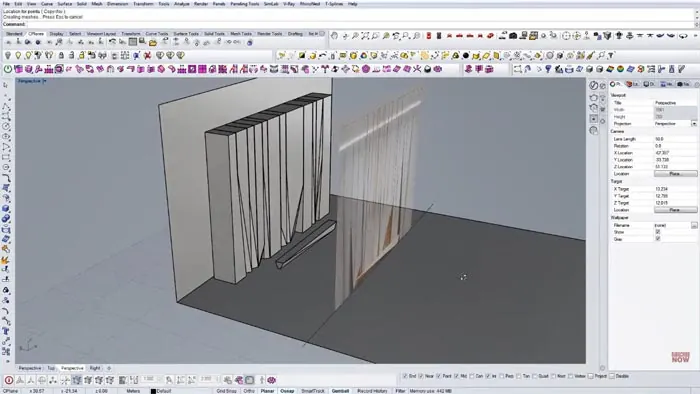Toggle Record History in the status bar

pos(372,391)
